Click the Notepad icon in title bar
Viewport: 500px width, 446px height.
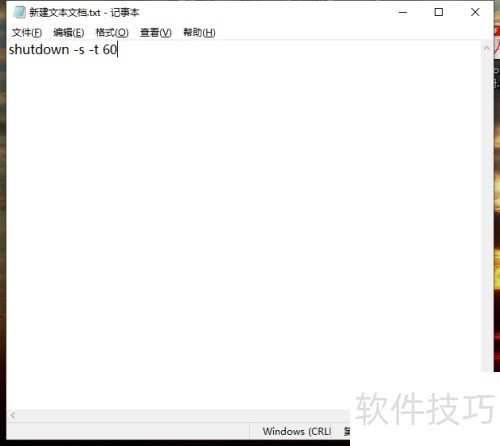click(19, 12)
